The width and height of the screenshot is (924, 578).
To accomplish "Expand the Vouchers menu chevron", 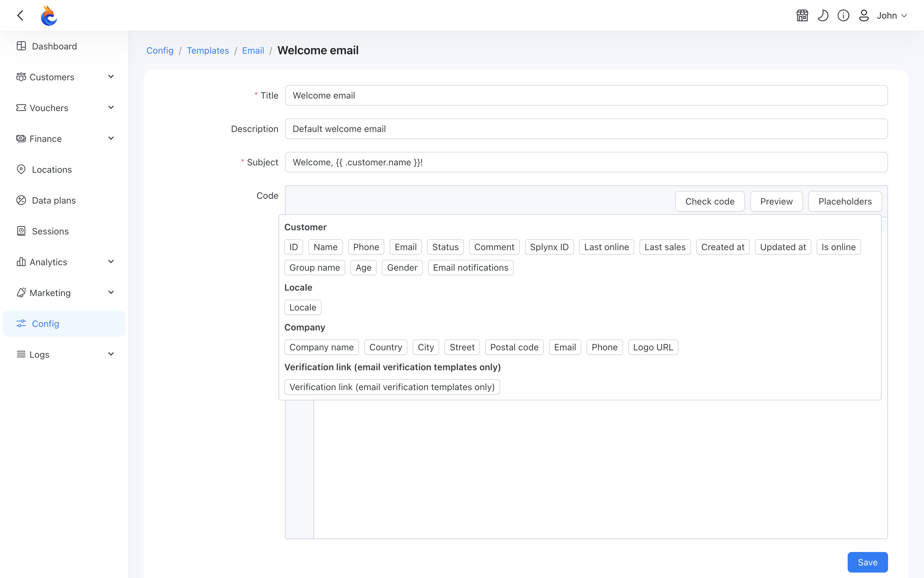I will (111, 108).
